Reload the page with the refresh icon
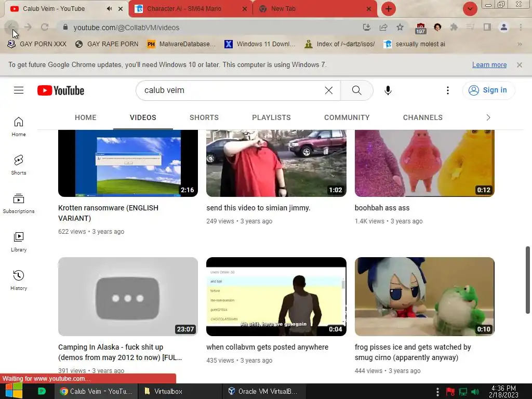Screen dimensions: 532x399 [x=45, y=27]
